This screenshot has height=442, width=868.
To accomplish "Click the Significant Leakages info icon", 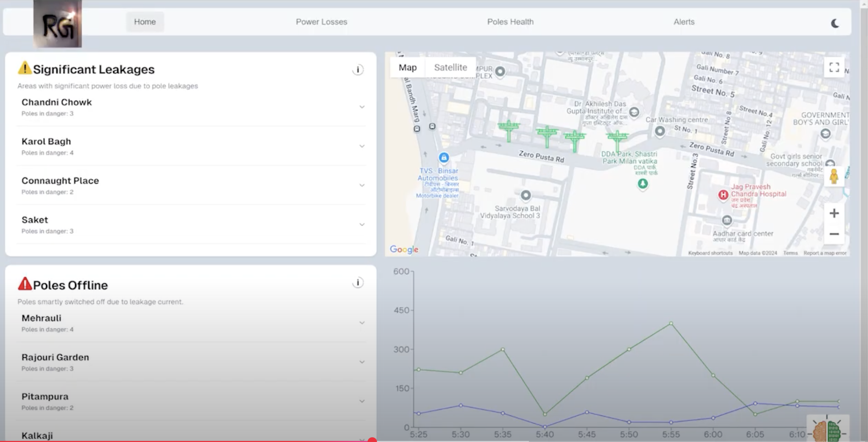I will pyautogui.click(x=358, y=70).
